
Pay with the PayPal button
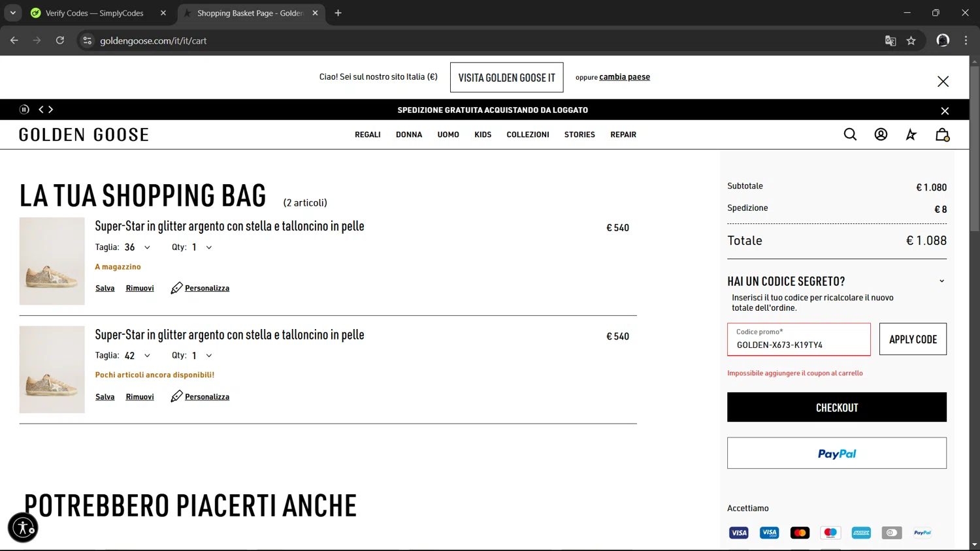(837, 453)
